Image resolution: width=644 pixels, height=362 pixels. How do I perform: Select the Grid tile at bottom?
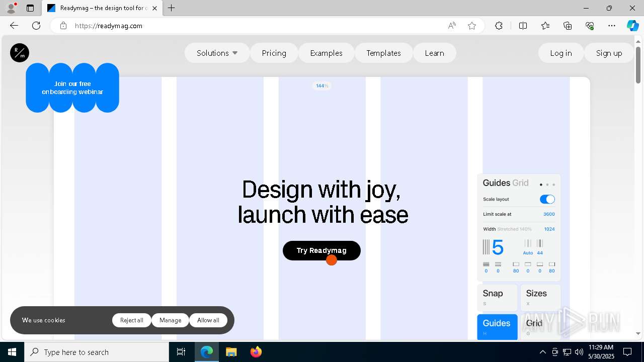point(540,327)
